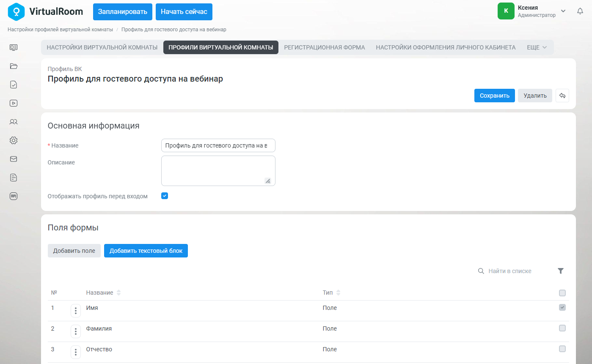Click the back arrow button next to Удалить
Image resolution: width=592 pixels, height=364 pixels.
click(562, 96)
